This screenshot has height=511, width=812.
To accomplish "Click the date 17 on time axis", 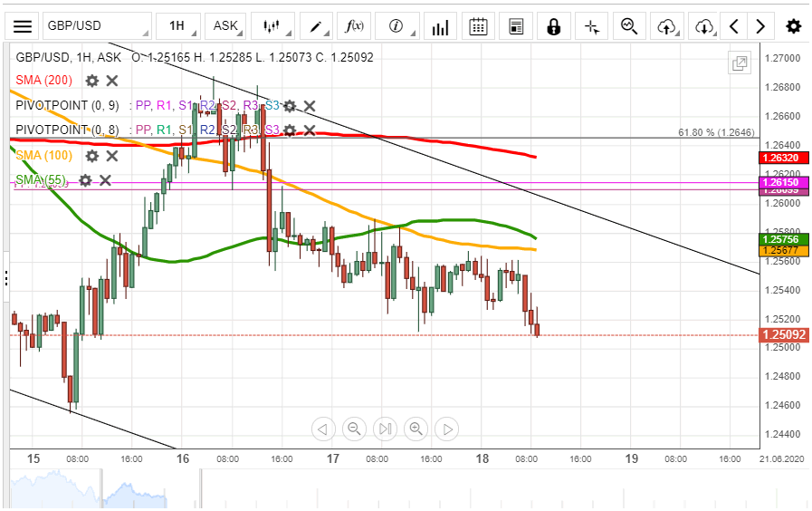I will pyautogui.click(x=333, y=458).
